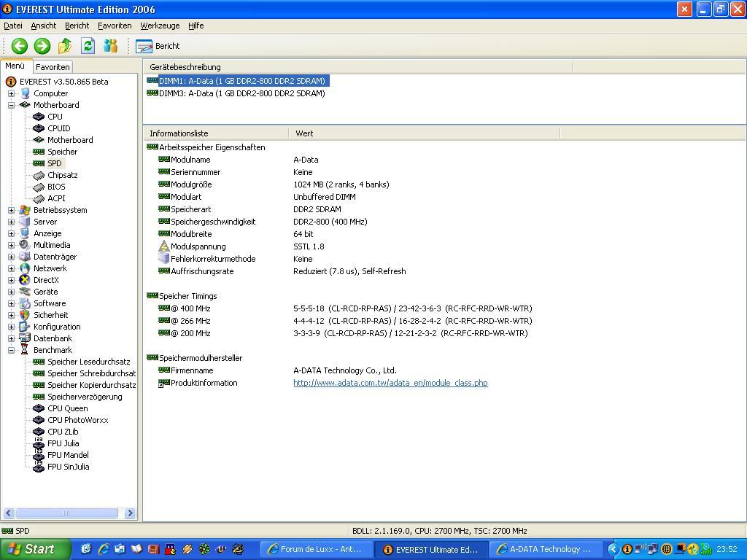Open the Bericht report toolbar button
The image size is (747, 560).
158,46
